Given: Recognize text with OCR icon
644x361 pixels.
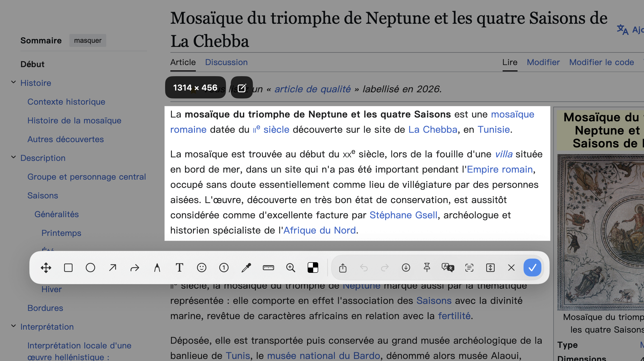Looking at the screenshot, I should (x=469, y=268).
